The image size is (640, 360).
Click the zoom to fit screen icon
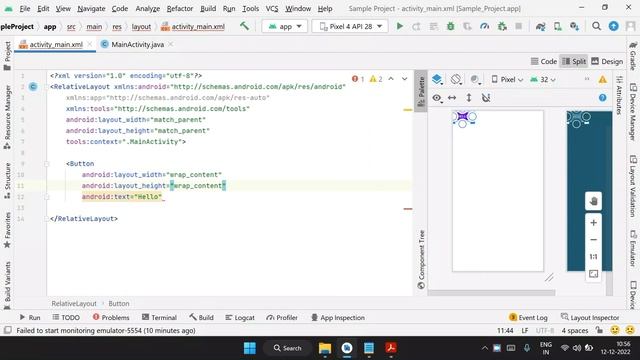(x=593, y=274)
